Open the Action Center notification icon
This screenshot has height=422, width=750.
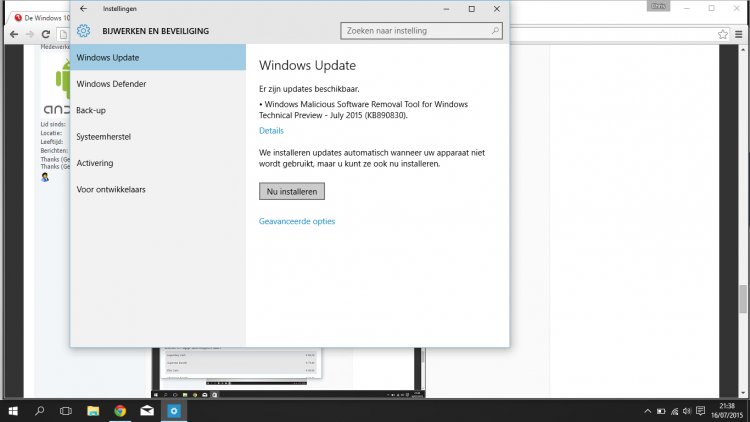[x=701, y=411]
